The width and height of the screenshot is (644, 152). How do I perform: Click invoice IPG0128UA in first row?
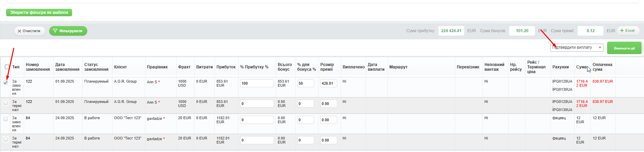562,82
